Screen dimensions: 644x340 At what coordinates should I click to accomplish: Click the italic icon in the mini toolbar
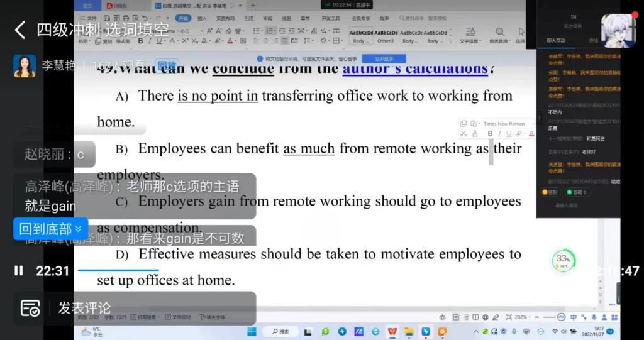[x=499, y=133]
